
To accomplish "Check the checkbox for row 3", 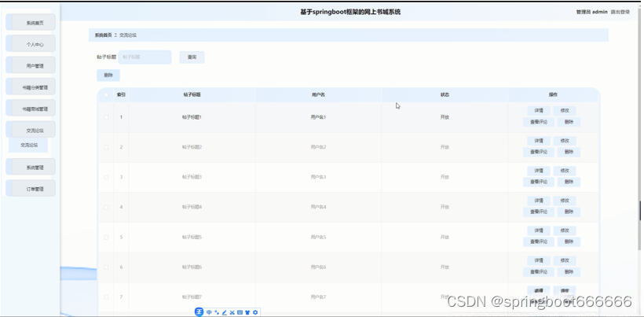I will [106, 177].
